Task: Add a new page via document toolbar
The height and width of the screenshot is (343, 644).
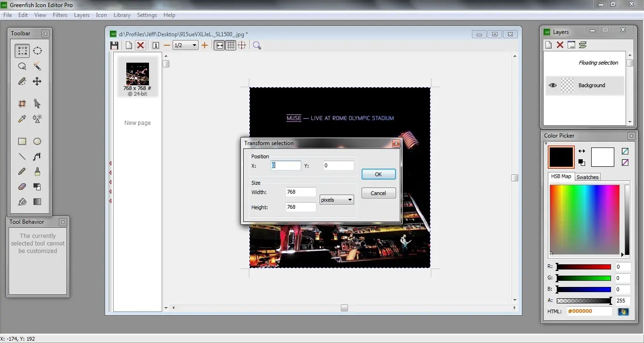Action: pyautogui.click(x=129, y=45)
